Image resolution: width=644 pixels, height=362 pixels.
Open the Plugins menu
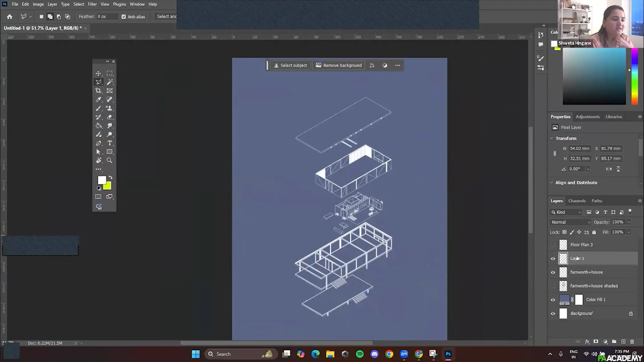(x=119, y=4)
